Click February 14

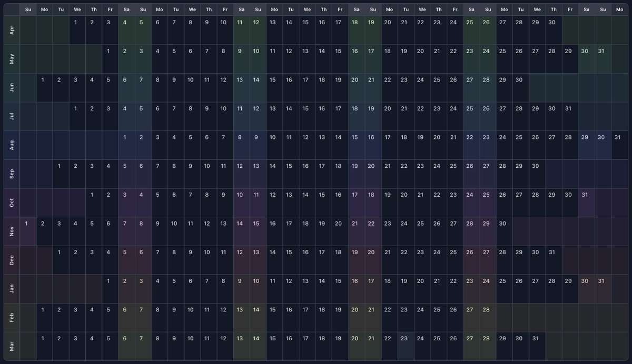(258, 317)
